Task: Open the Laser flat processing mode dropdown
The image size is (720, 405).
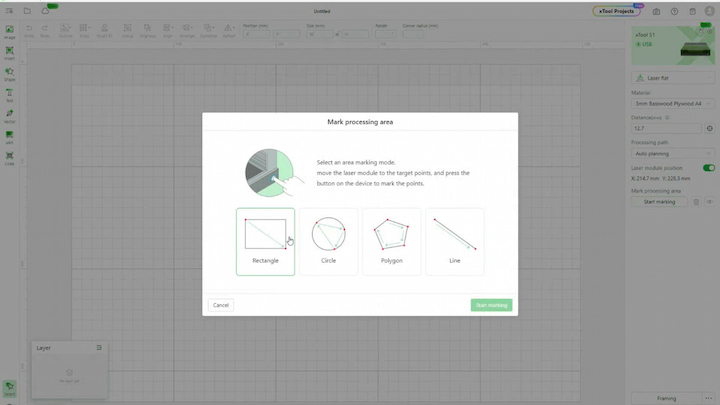Action: [x=673, y=78]
